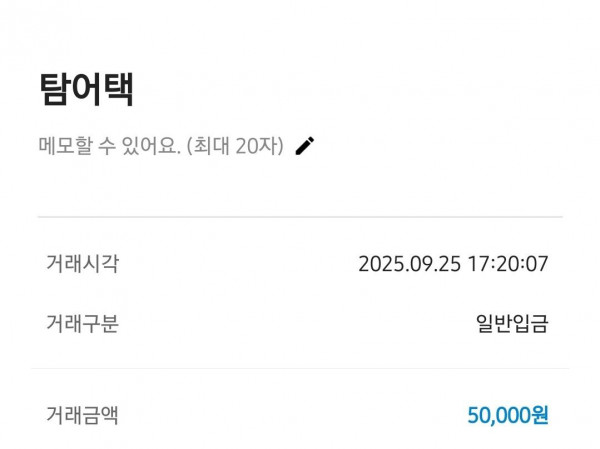Screen dimensions: 600x449
Task: Click the "거래시각" row label
Action: tap(82, 264)
